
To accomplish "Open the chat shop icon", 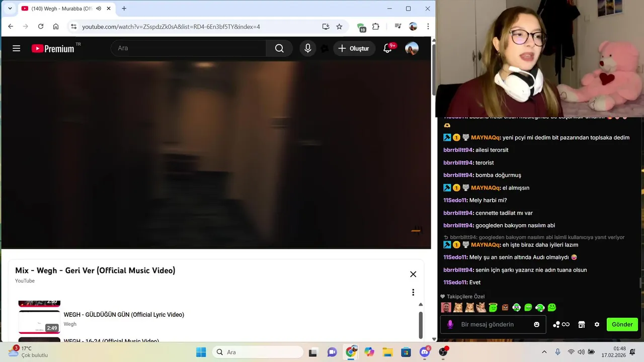I will pos(582,324).
